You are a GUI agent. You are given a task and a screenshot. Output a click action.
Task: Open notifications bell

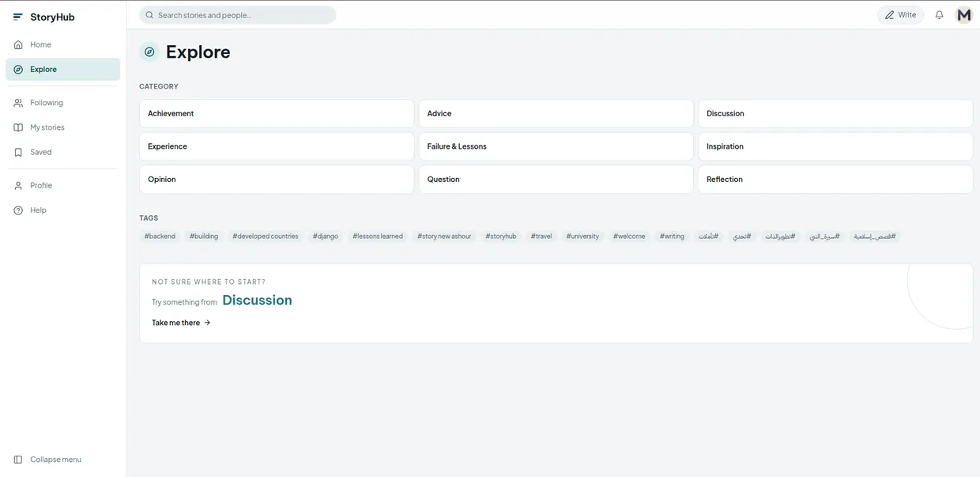click(x=939, y=15)
